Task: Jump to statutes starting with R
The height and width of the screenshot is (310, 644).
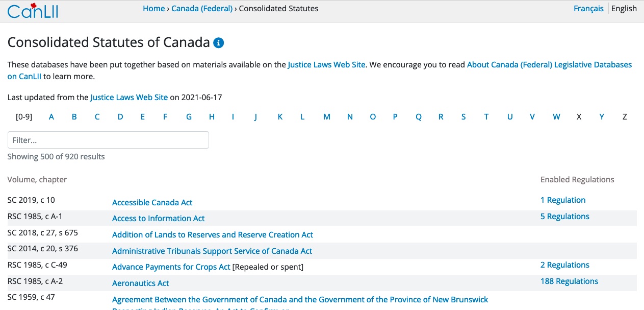Action: [441, 117]
